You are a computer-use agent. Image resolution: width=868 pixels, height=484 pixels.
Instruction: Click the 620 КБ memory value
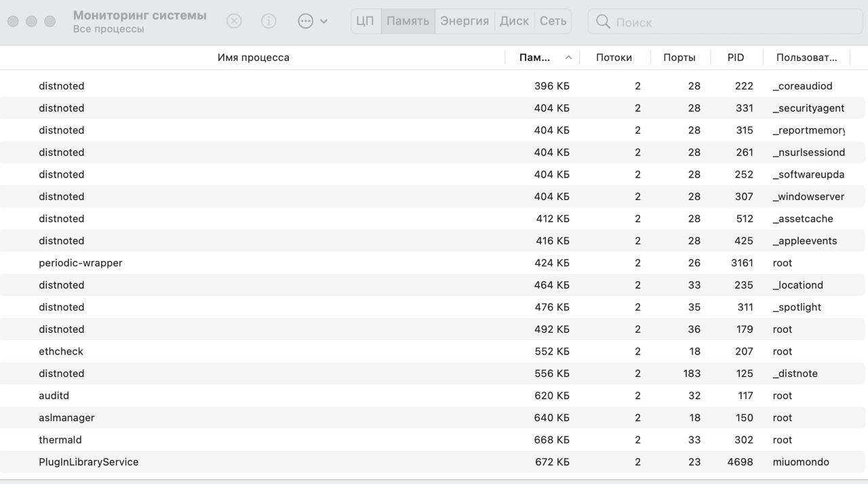coord(552,395)
